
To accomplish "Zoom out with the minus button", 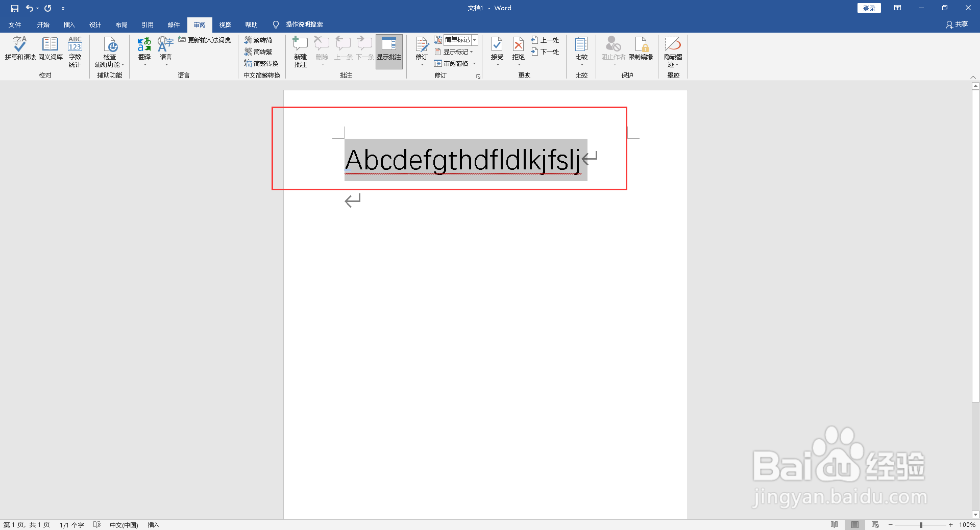I will (x=891, y=525).
